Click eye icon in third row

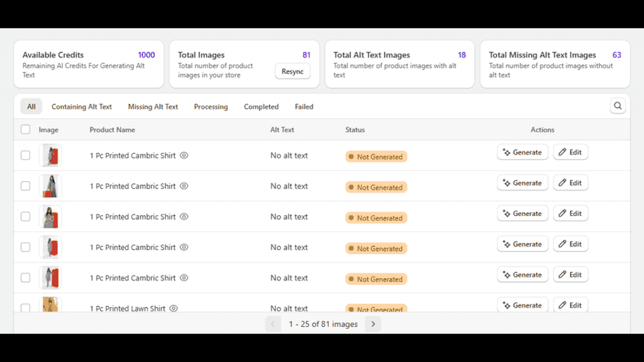[184, 217]
